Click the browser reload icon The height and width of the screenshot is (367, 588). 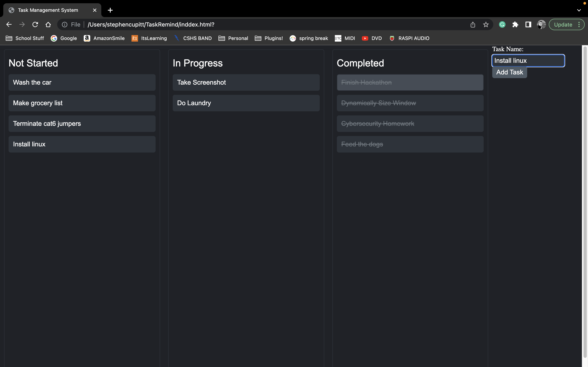coord(35,24)
